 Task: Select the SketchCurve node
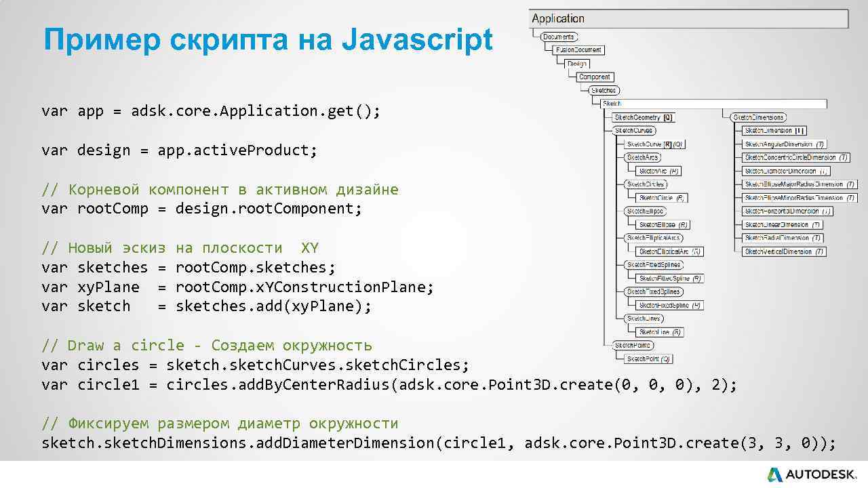coord(645,144)
